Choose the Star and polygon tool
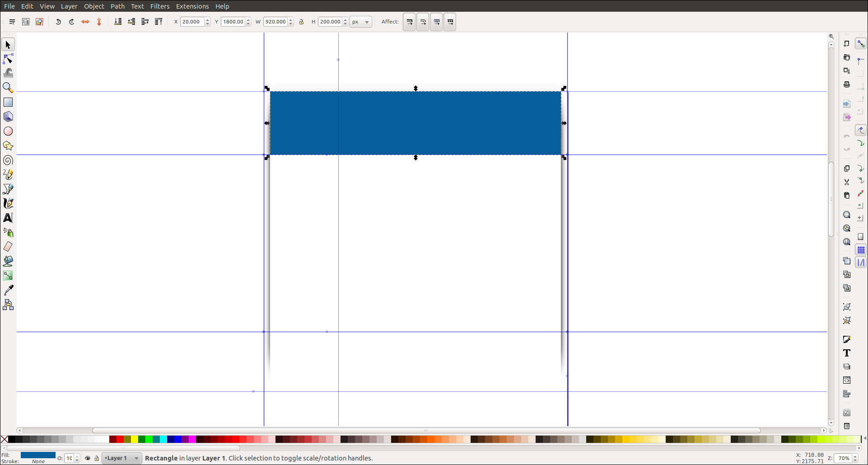Image resolution: width=868 pixels, height=465 pixels. click(x=8, y=146)
